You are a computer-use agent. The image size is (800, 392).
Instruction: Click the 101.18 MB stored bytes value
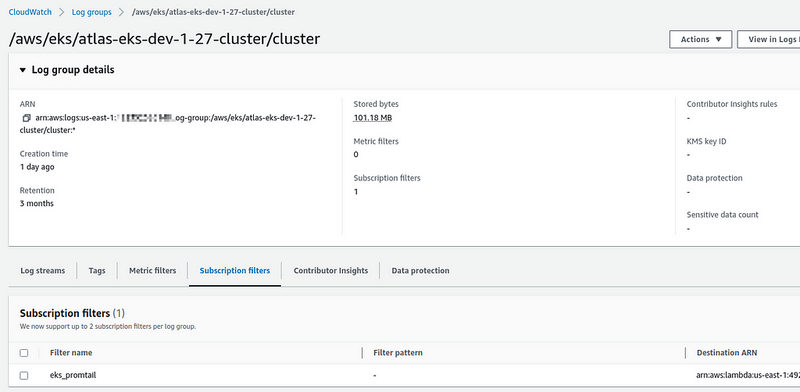click(373, 118)
